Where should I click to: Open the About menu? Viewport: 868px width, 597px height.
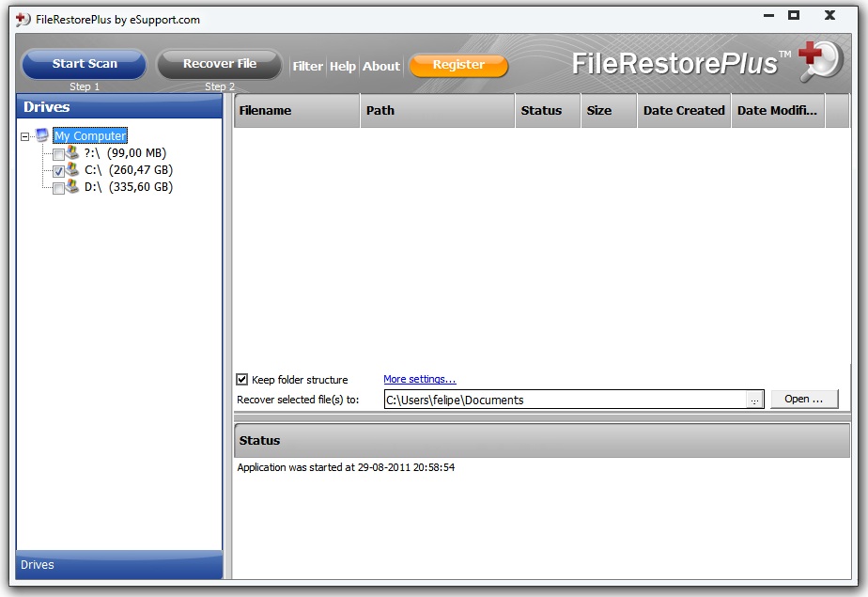[380, 66]
